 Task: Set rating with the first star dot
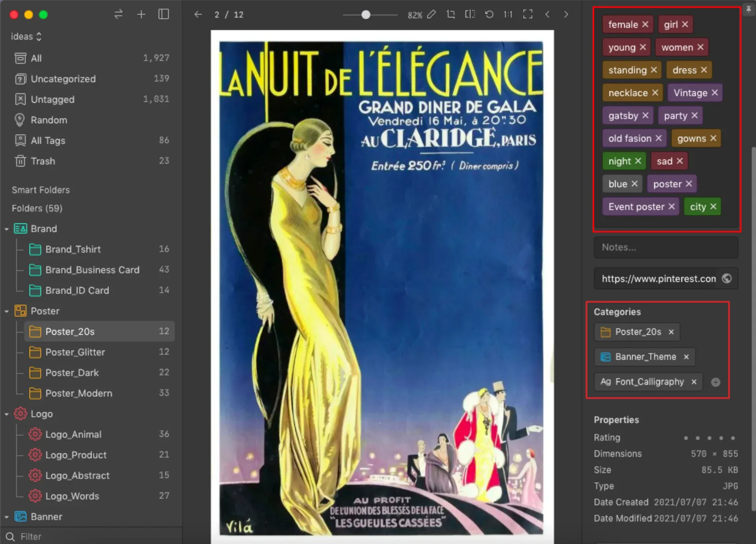(686, 438)
